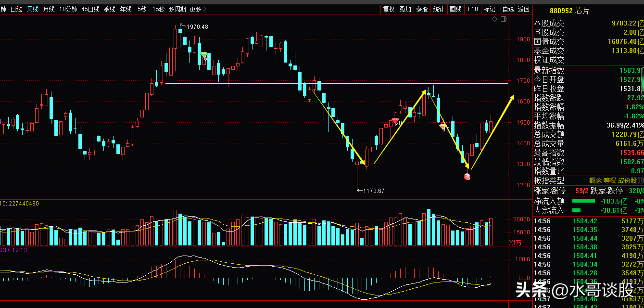Toggle the side panel layout icon
Viewport: 644px width, 308px height.
pos(504,19)
